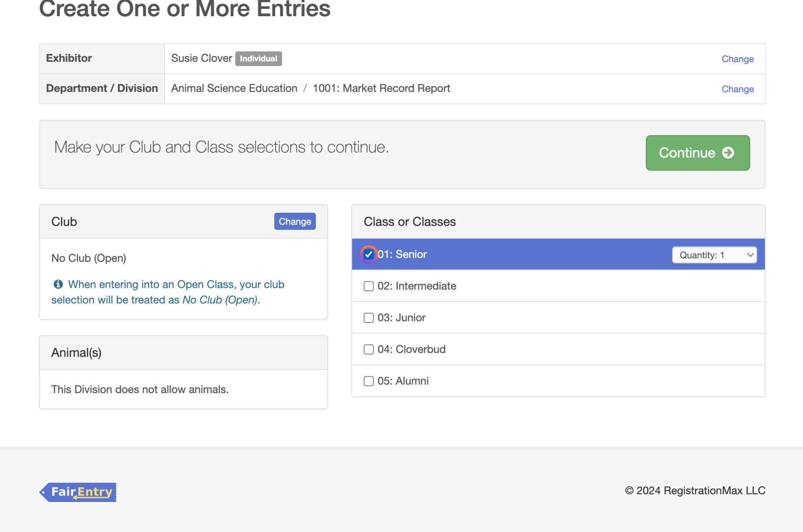Click the No Club (Open) text
This screenshot has width=803, height=532.
(89, 258)
